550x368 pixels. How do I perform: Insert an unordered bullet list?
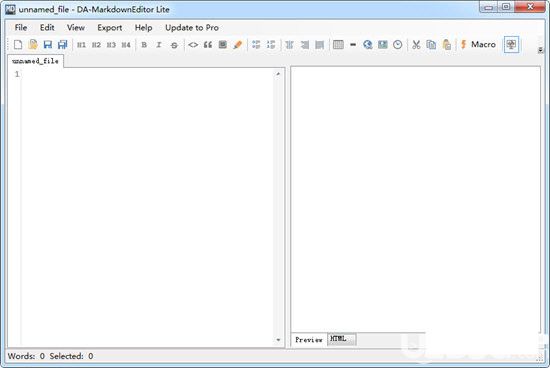click(x=256, y=45)
